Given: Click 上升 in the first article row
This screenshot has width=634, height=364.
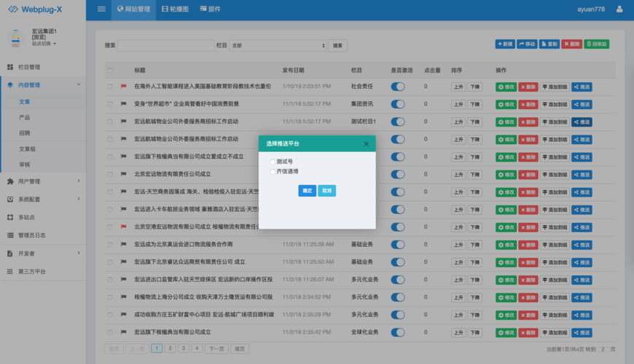Looking at the screenshot, I should coord(458,87).
